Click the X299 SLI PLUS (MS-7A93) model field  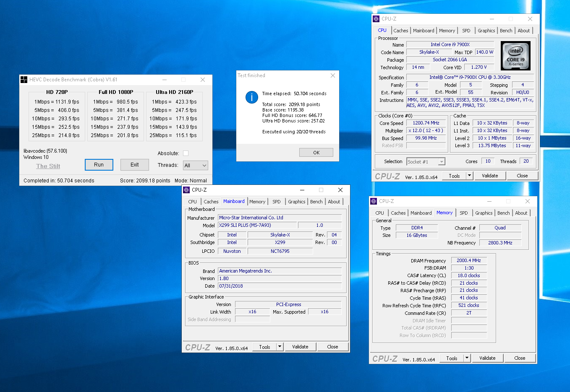point(258,225)
